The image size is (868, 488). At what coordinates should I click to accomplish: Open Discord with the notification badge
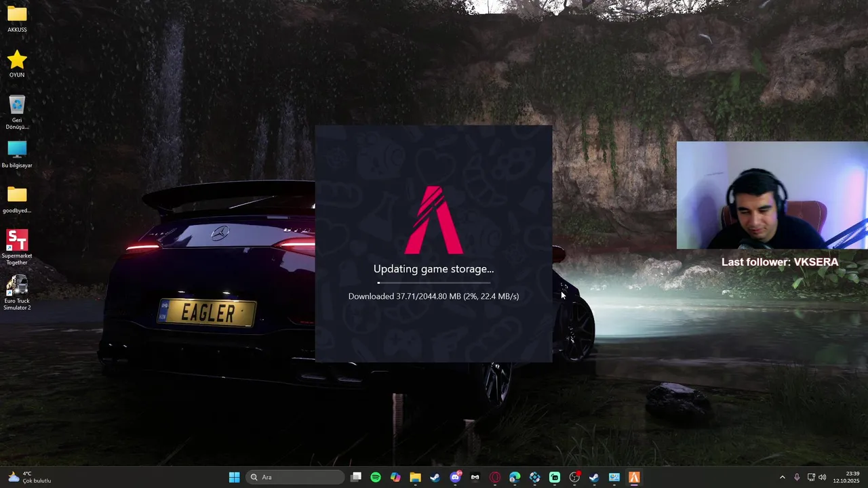[x=456, y=477]
